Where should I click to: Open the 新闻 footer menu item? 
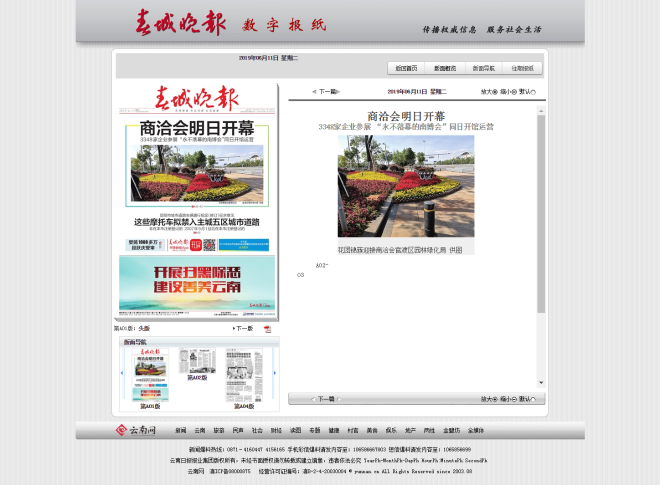click(181, 430)
